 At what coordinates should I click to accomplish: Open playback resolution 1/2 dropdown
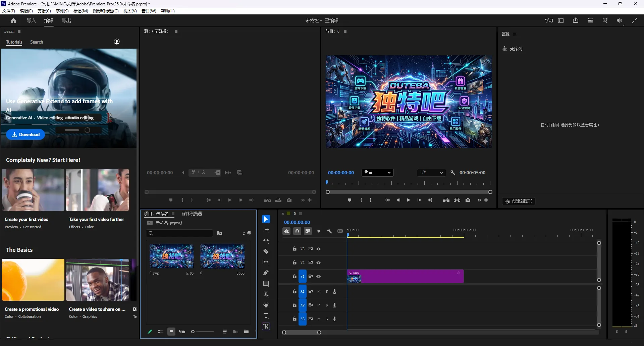coord(431,172)
